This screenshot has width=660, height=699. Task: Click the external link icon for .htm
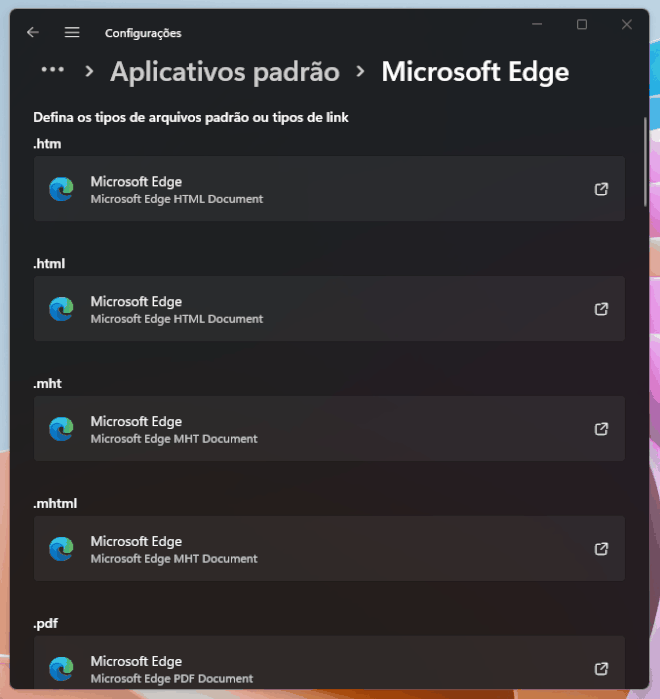click(601, 189)
